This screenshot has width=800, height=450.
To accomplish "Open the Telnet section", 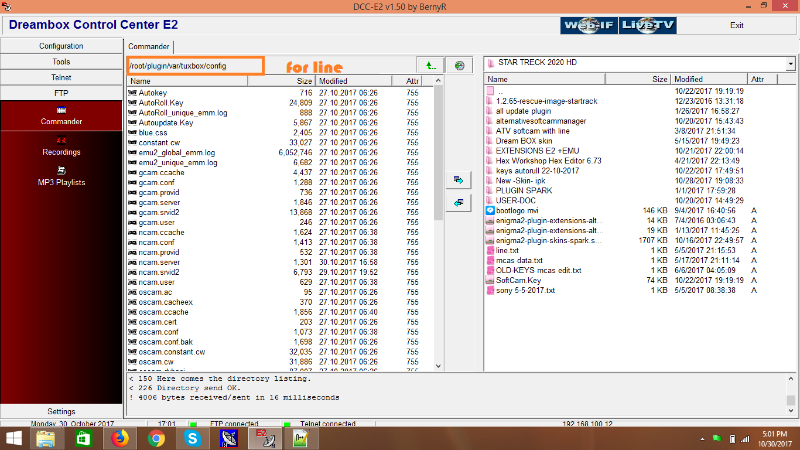I will [x=61, y=78].
